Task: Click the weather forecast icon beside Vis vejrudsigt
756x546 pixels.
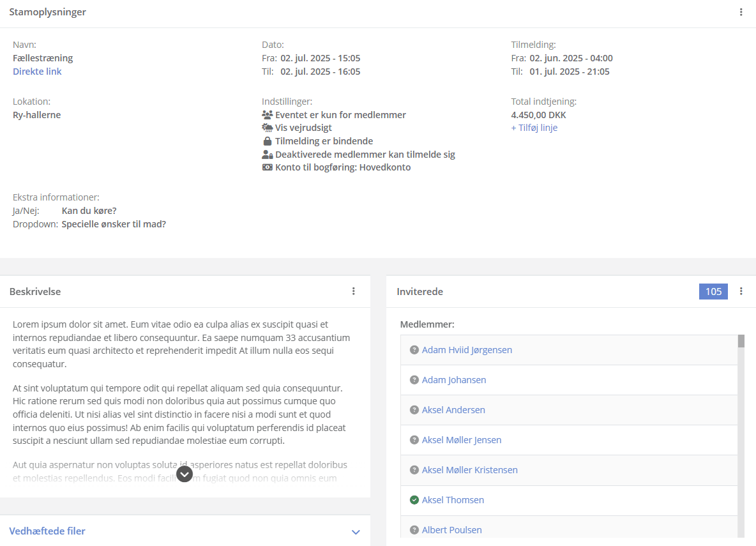Action: coord(267,128)
